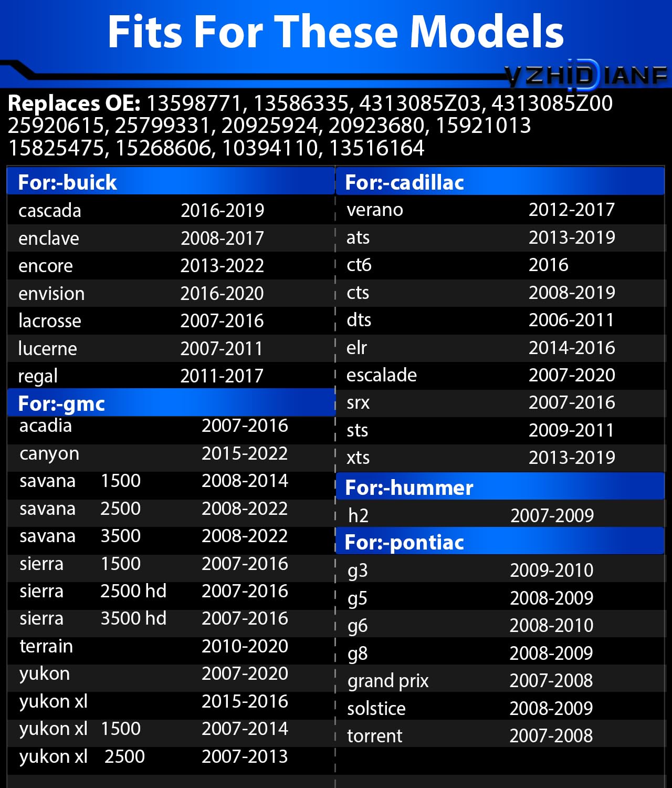
Task: Click "2008-2014" in the savana 1500 row
Action: 245,481
